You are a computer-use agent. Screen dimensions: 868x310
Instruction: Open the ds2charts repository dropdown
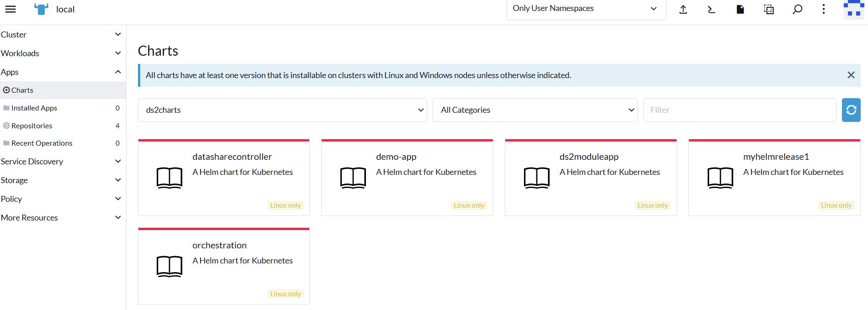[x=282, y=110]
